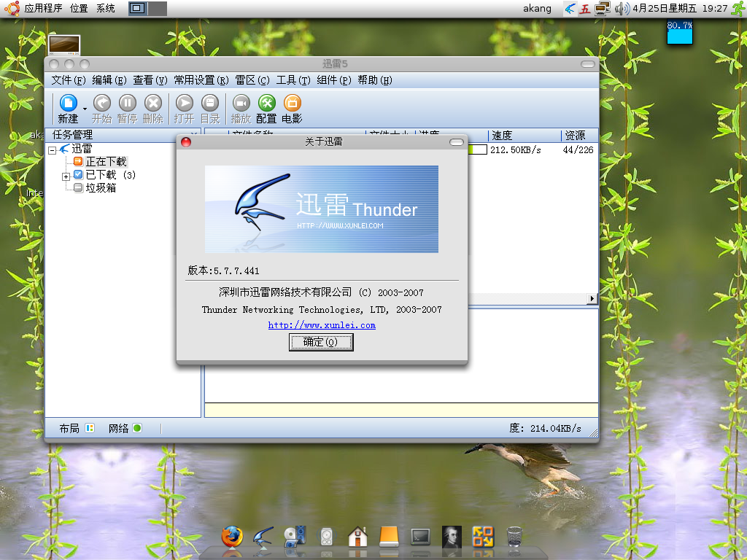The width and height of the screenshot is (747, 560).
Task: Click the workspace switcher in the top panel
Action: pos(147,8)
